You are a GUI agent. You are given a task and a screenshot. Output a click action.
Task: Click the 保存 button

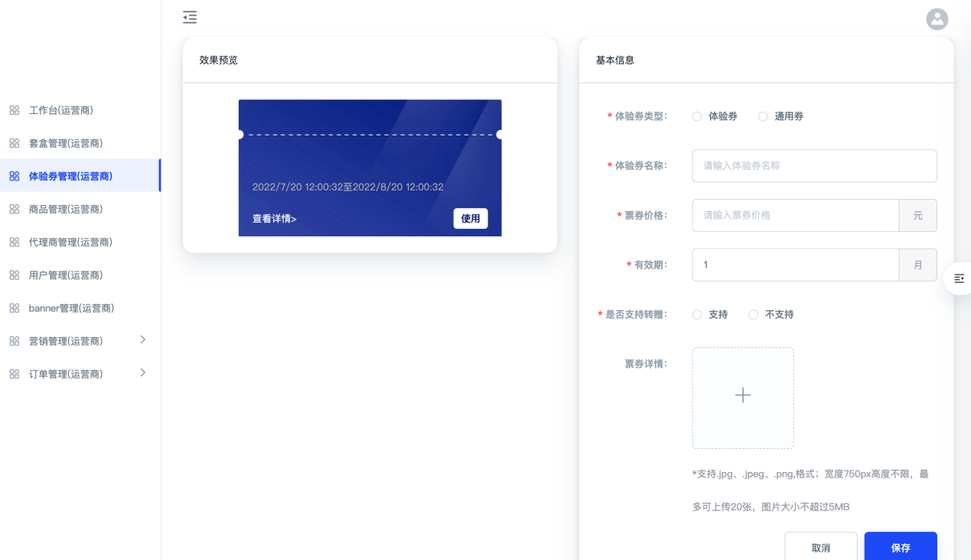tap(900, 547)
